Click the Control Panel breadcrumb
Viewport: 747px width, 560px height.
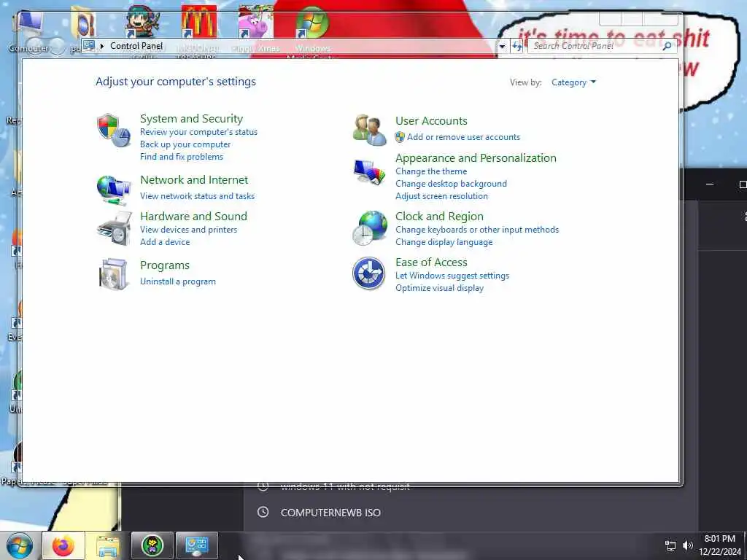click(x=136, y=46)
